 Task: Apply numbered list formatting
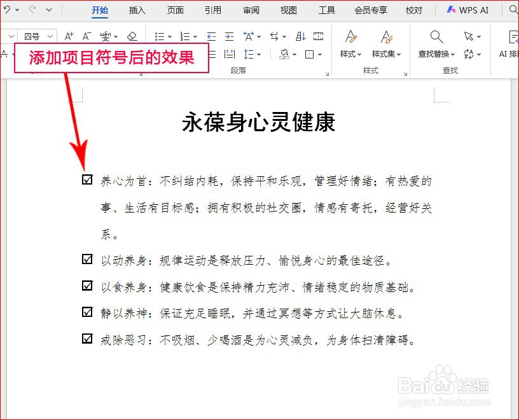[186, 36]
